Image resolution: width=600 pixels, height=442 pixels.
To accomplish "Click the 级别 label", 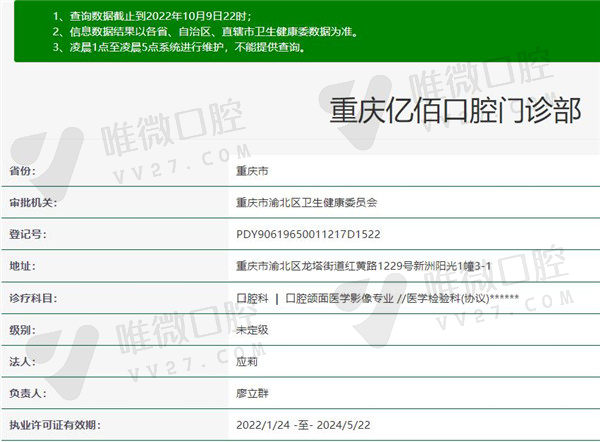I will point(22,329).
